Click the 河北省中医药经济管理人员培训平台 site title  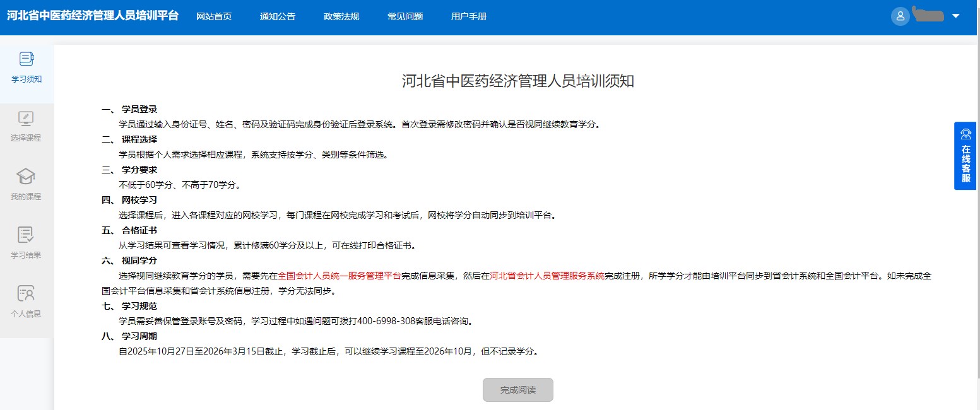(93, 16)
